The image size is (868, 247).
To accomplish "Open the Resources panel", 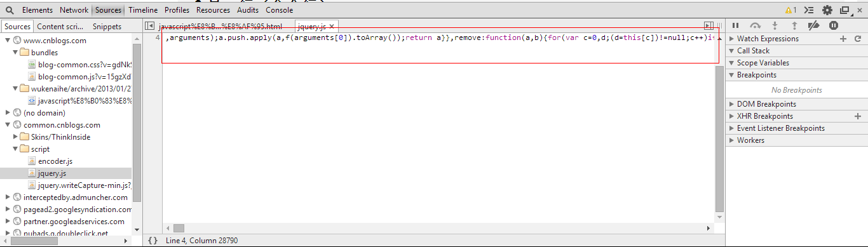I will 213,10.
